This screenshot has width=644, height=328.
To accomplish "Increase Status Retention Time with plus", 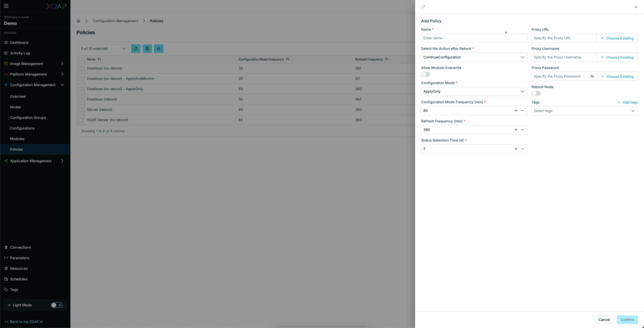I will click(516, 149).
